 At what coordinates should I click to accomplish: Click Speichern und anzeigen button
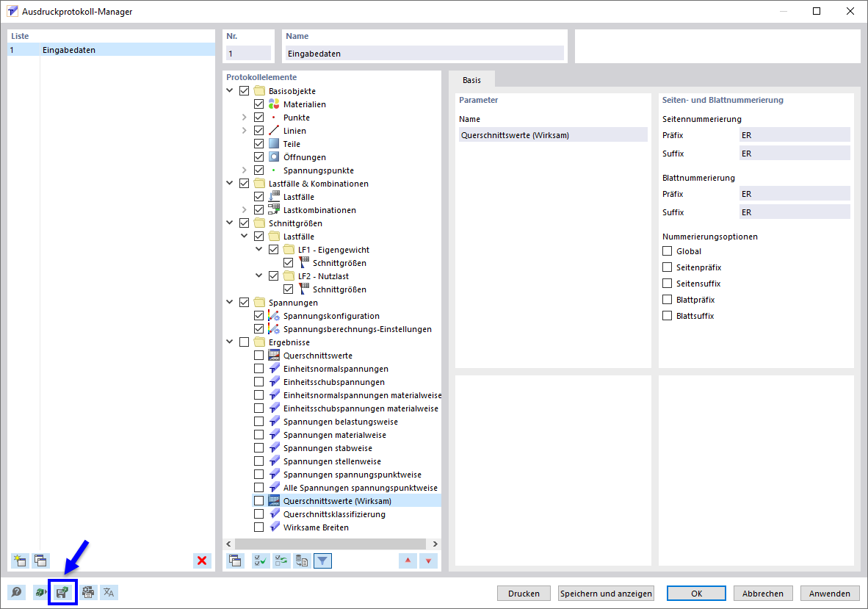coord(606,593)
